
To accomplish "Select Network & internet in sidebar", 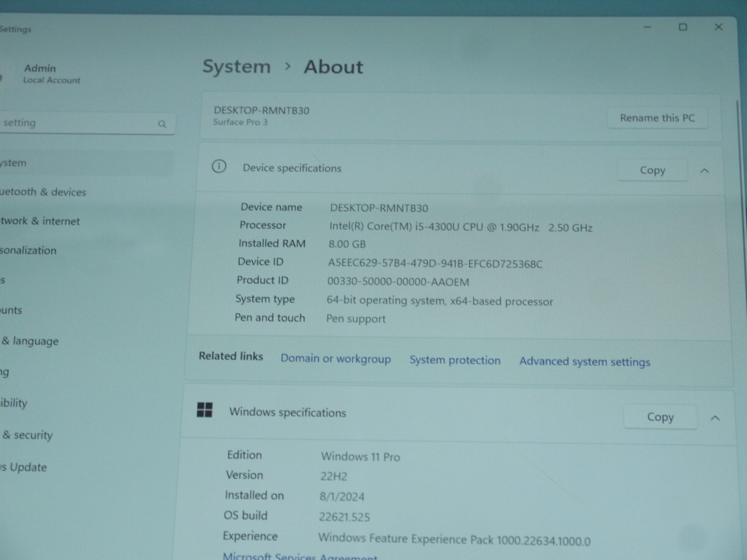I will tap(40, 221).
